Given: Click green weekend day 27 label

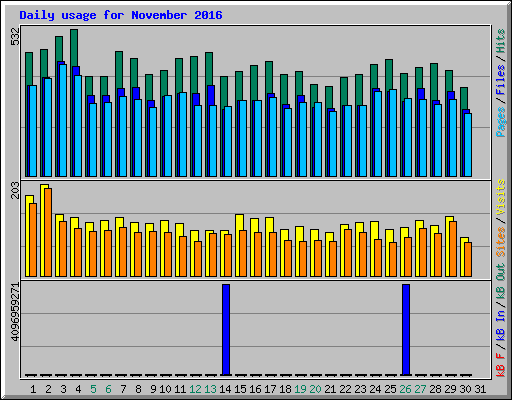Looking at the screenshot, I should click(420, 389).
